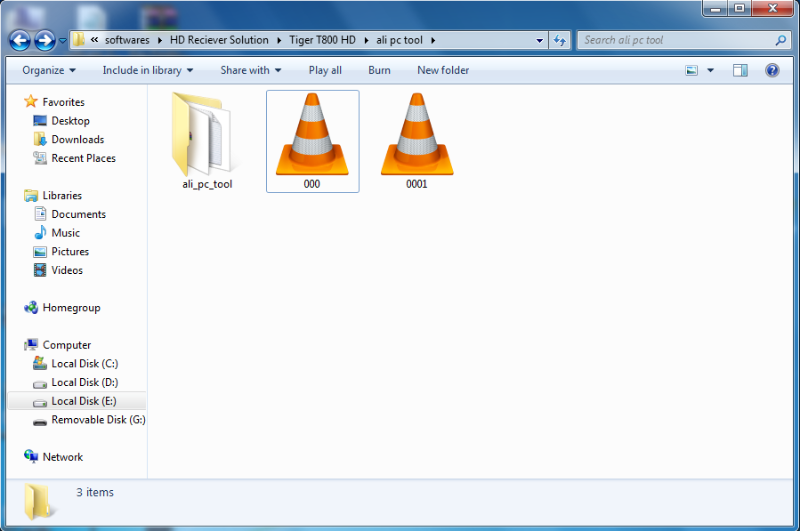Screen dimensions: 800x531
Task: Change view with the view icon button
Action: (691, 70)
